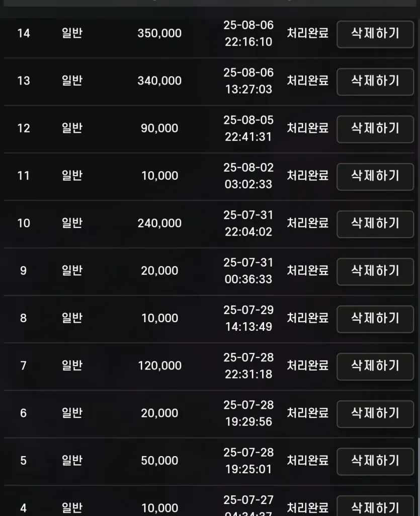Image resolution: width=420 pixels, height=516 pixels.
Task: Click the 일반 type in row 10
Action: tap(72, 223)
